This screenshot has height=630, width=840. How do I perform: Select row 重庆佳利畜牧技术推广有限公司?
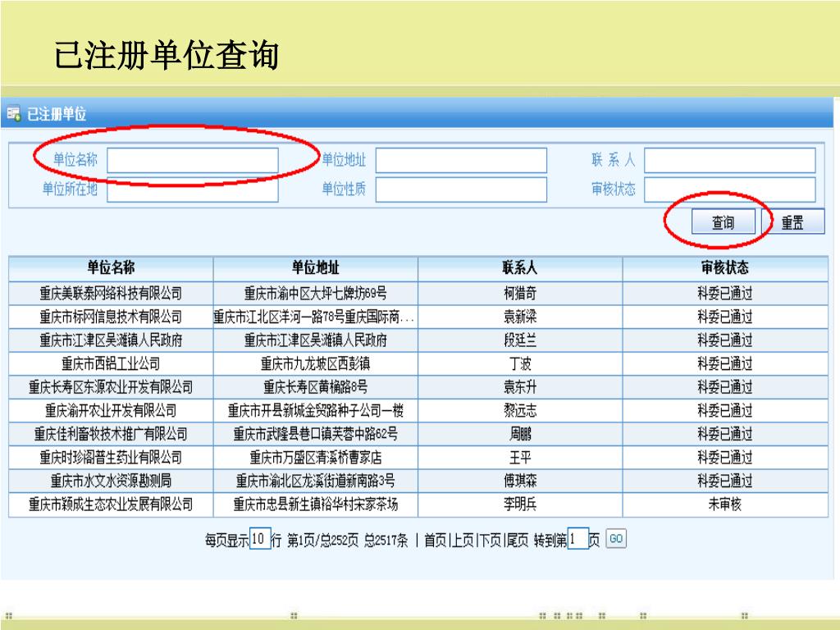(418, 434)
